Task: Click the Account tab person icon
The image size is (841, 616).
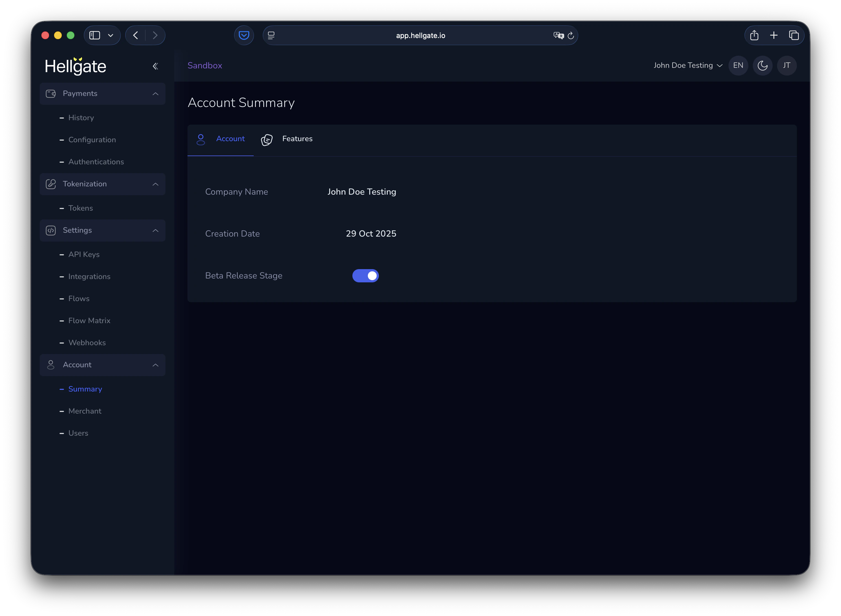Action: pos(200,140)
